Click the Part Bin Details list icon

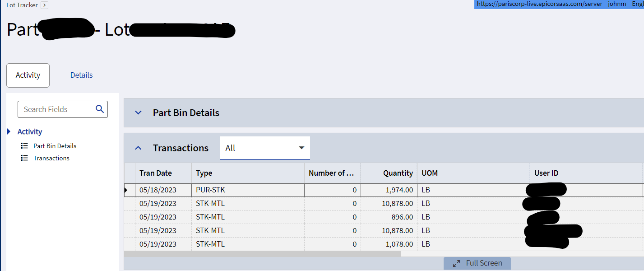[x=24, y=146]
